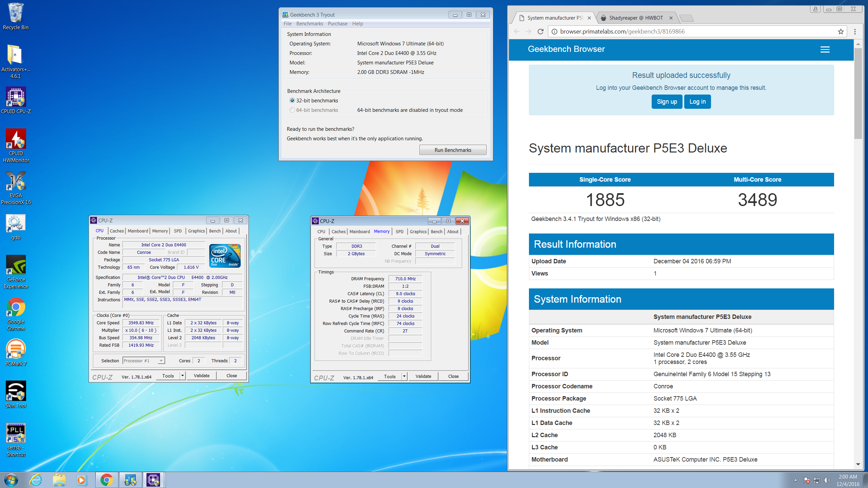Open Bench tab in left CPU-Z window

[x=215, y=231]
